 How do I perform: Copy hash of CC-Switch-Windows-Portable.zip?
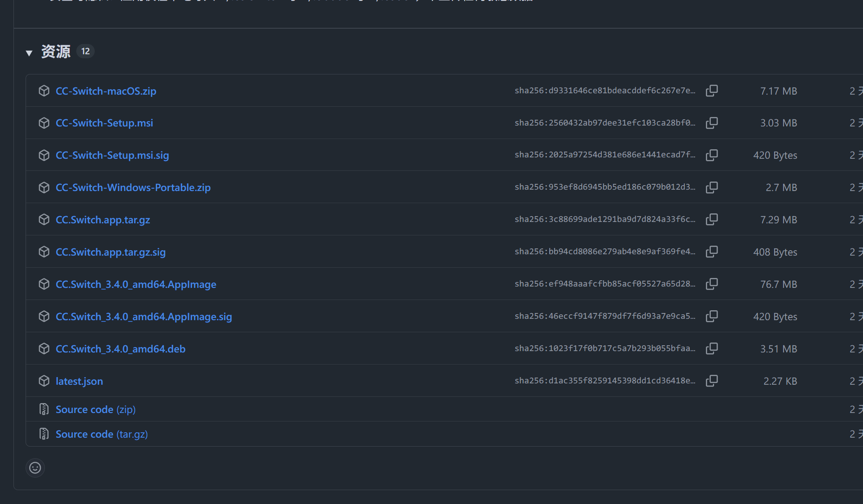tap(712, 187)
